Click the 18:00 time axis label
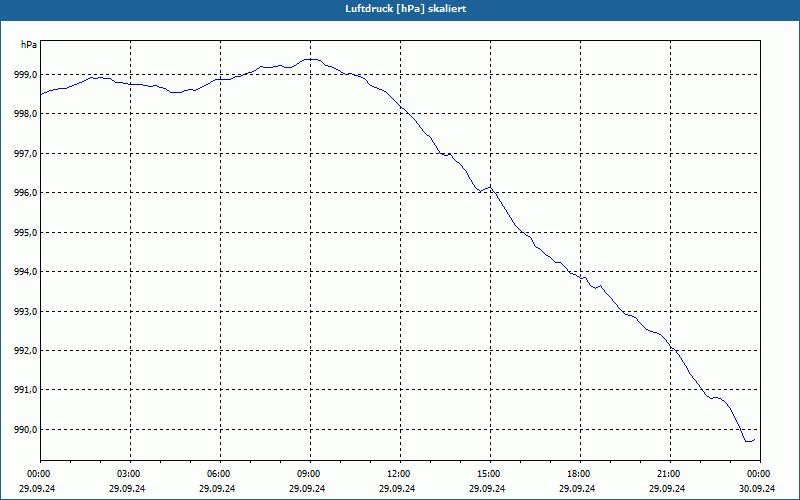 tap(580, 474)
